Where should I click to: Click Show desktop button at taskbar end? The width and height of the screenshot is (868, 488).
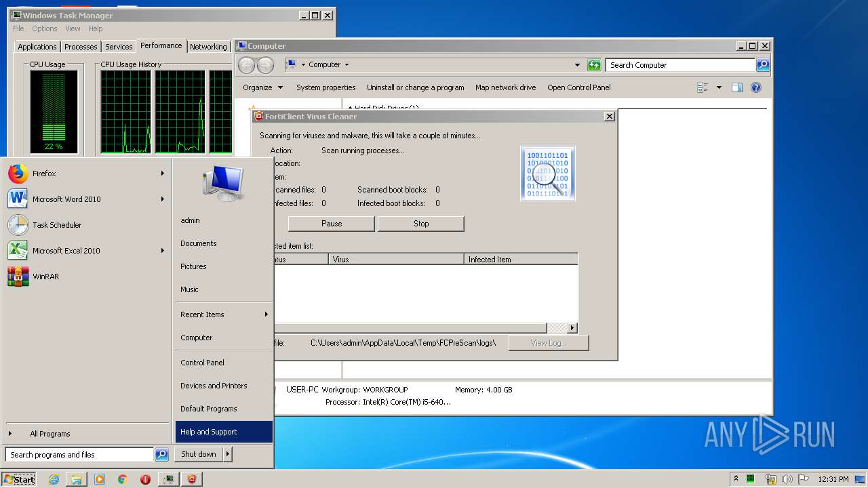[861, 479]
